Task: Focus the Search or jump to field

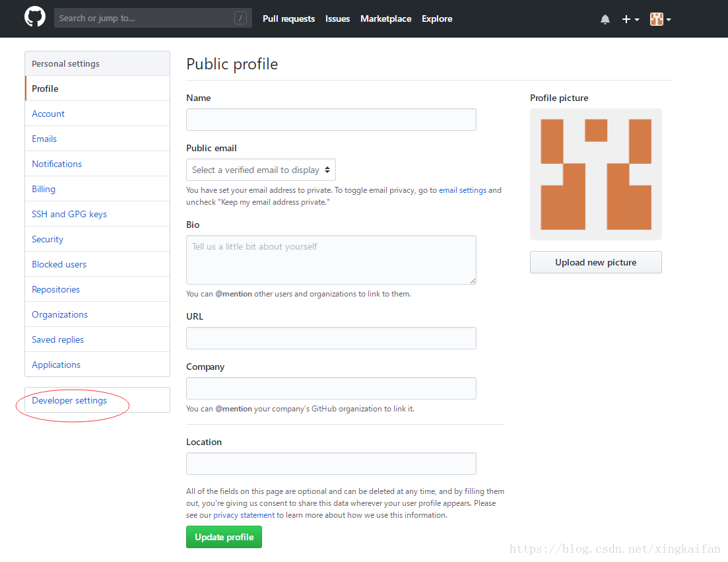Action: [152, 18]
